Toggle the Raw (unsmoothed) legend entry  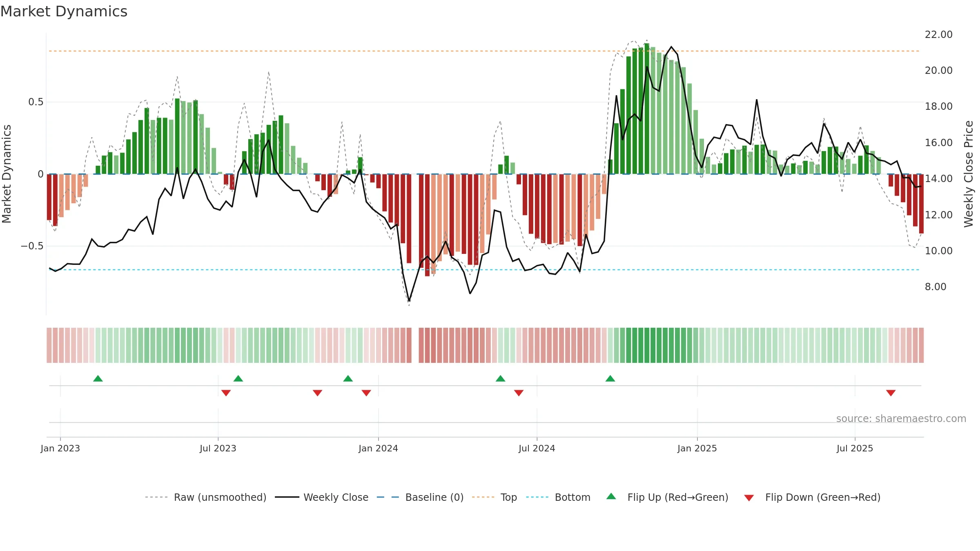[x=205, y=497]
